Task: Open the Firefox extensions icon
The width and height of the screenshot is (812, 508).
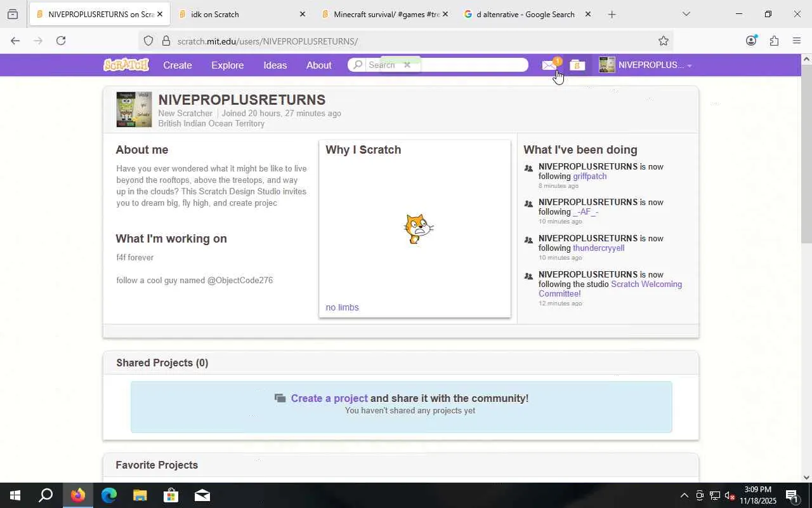Action: (x=774, y=41)
